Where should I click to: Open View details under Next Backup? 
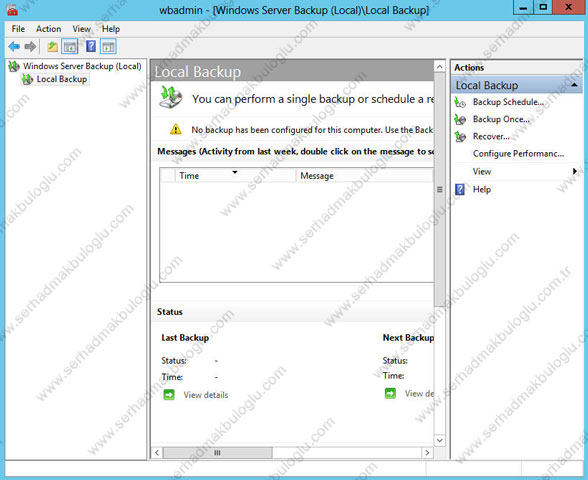(x=419, y=394)
